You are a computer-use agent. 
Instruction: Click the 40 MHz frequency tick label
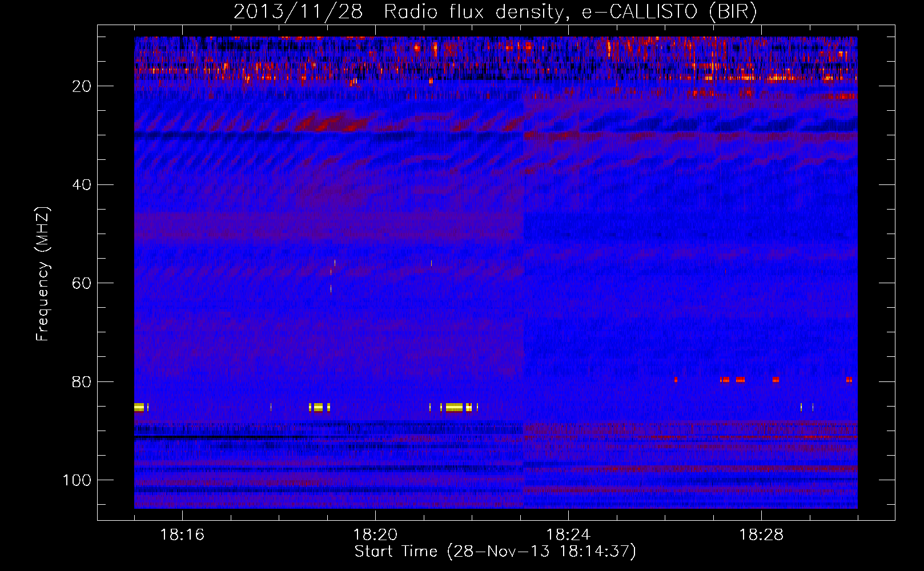coord(82,185)
